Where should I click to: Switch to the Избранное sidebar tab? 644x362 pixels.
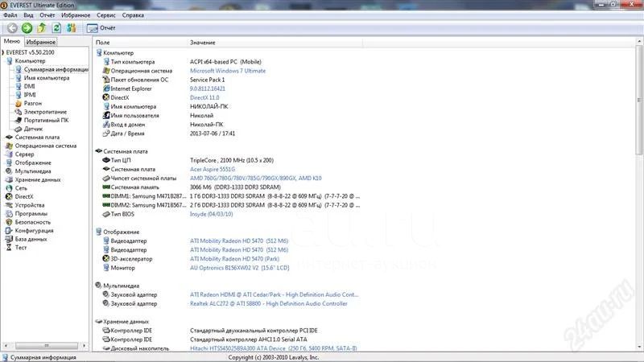41,42
